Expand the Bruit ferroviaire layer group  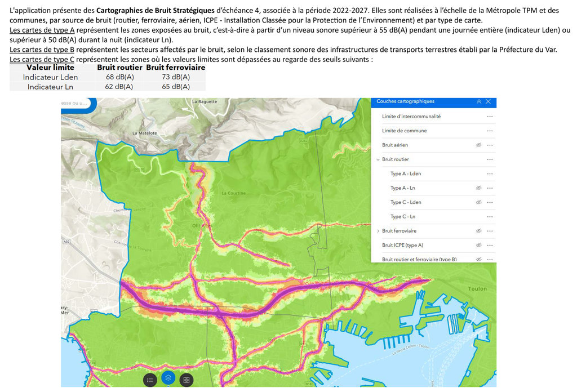point(378,231)
